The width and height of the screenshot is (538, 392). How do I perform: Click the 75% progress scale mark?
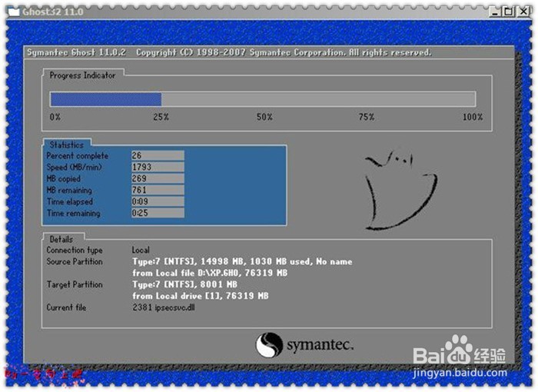[x=367, y=117]
